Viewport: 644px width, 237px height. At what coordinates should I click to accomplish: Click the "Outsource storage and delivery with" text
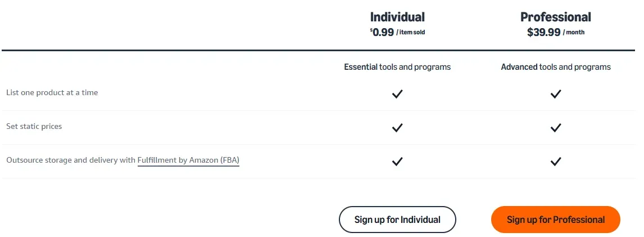70,160
